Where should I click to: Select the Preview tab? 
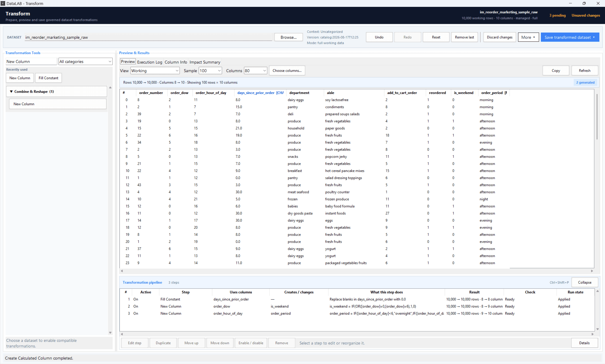pyautogui.click(x=128, y=61)
